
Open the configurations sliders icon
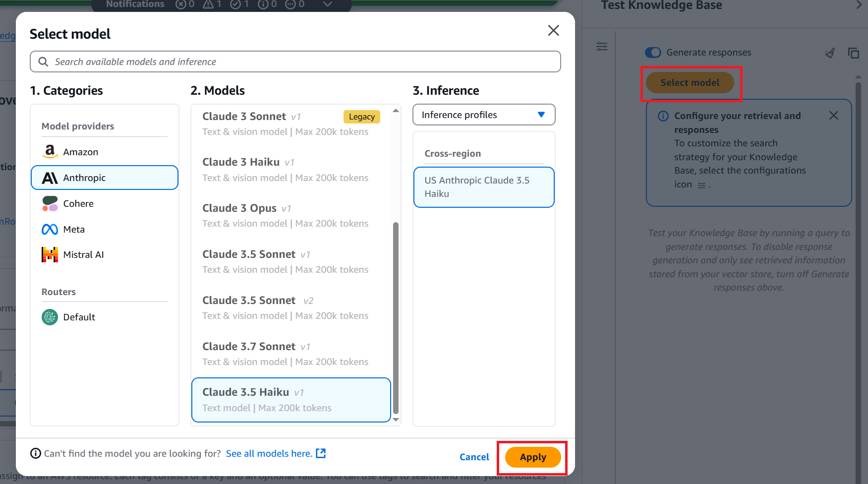pyautogui.click(x=602, y=47)
